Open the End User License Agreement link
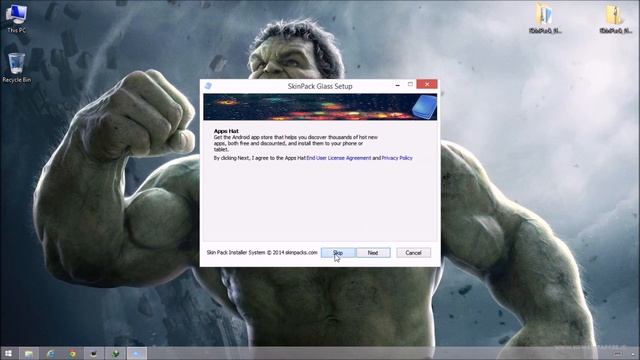This screenshot has width=640, height=360. pyautogui.click(x=339, y=158)
